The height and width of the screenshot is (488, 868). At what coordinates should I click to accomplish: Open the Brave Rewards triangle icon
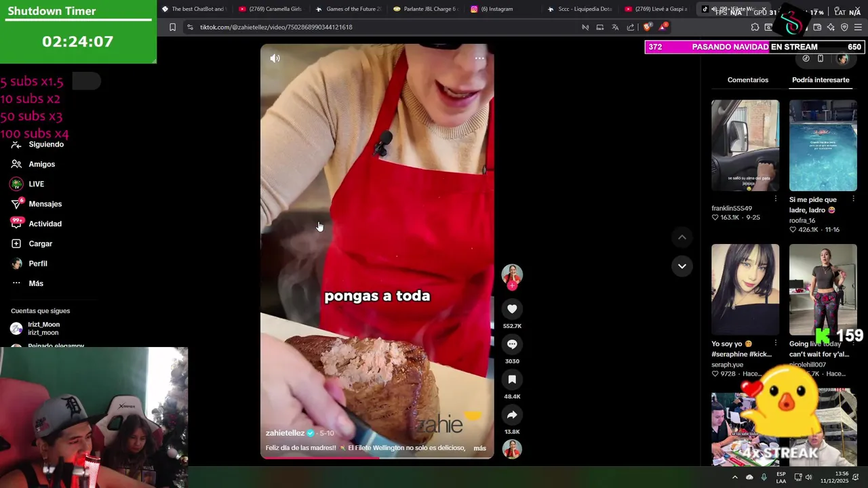[x=664, y=27]
